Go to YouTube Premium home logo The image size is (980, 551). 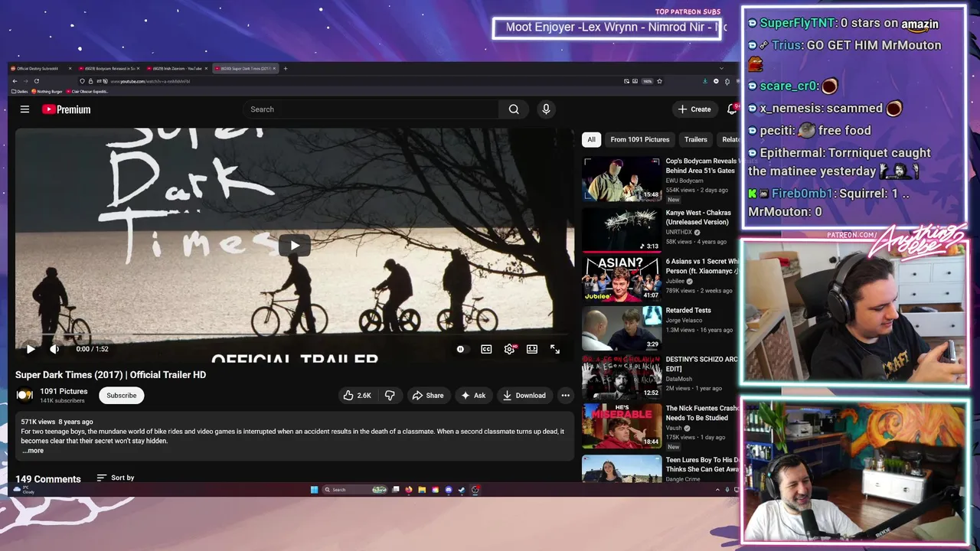pyautogui.click(x=66, y=109)
